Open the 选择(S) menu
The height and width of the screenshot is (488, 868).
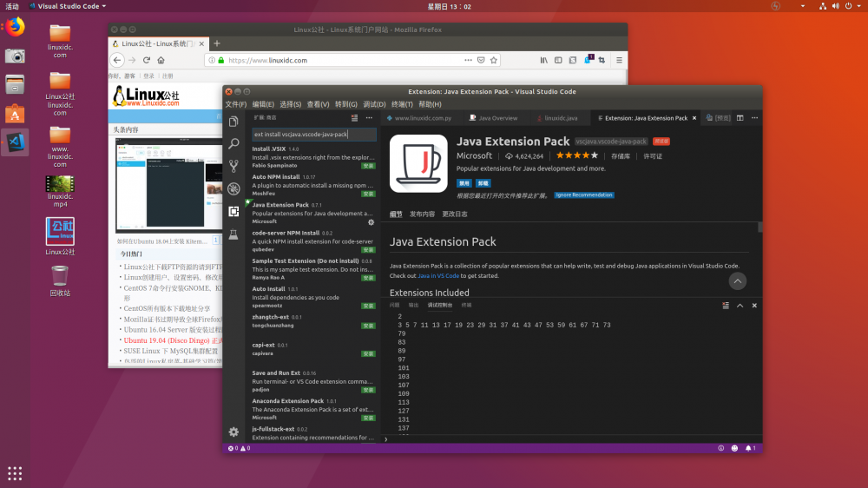tap(290, 104)
